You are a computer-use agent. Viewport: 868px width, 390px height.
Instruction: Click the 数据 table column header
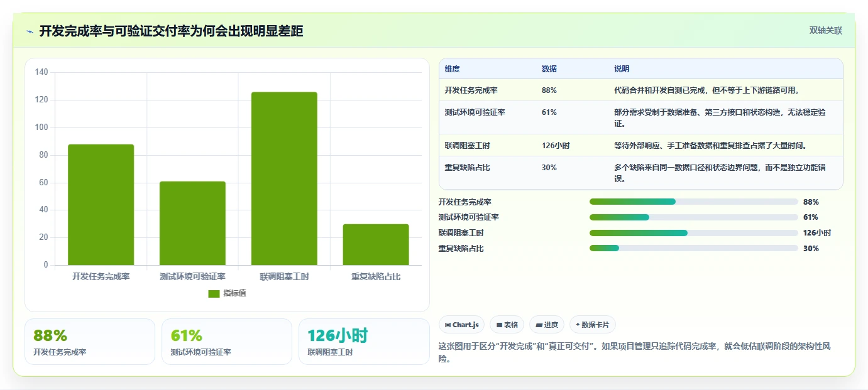pos(549,69)
